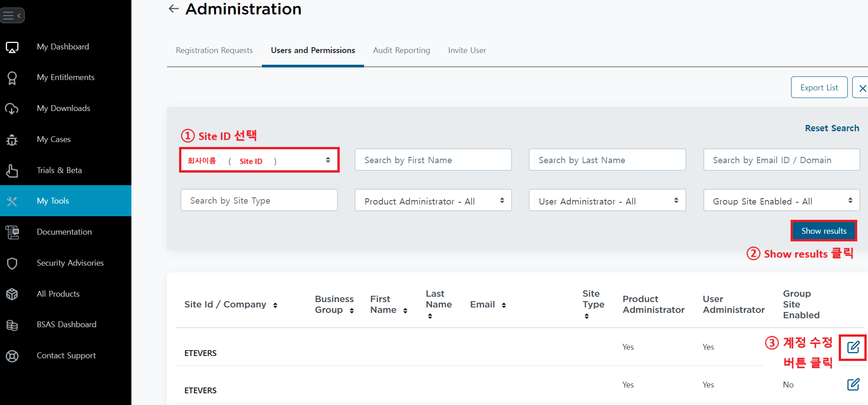Screen dimensions: 868x405
Task: Click the Show results button
Action: (823, 231)
